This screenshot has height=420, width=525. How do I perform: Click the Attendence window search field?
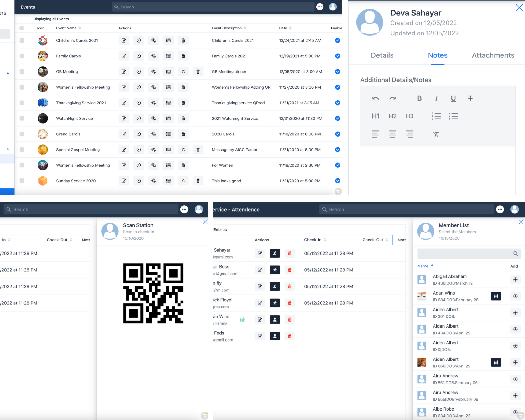click(x=407, y=209)
